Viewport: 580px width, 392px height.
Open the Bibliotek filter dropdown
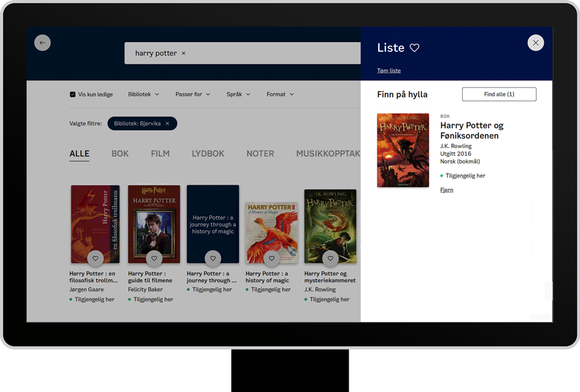(142, 93)
